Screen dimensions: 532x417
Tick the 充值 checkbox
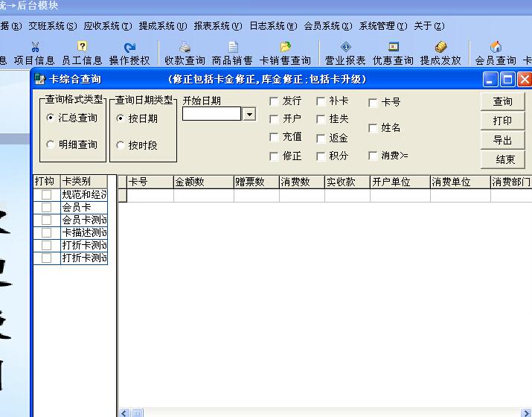pos(274,137)
